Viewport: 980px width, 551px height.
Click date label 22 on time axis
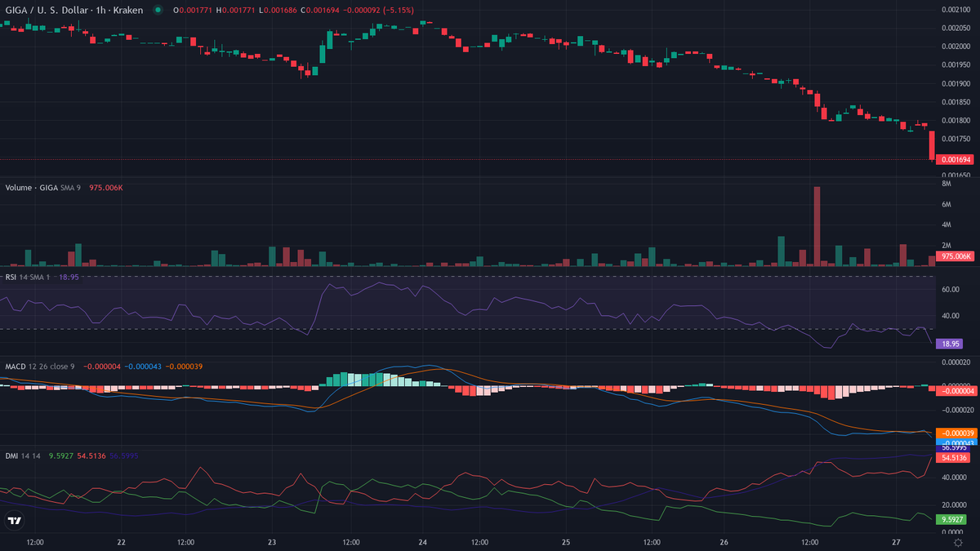(x=121, y=542)
